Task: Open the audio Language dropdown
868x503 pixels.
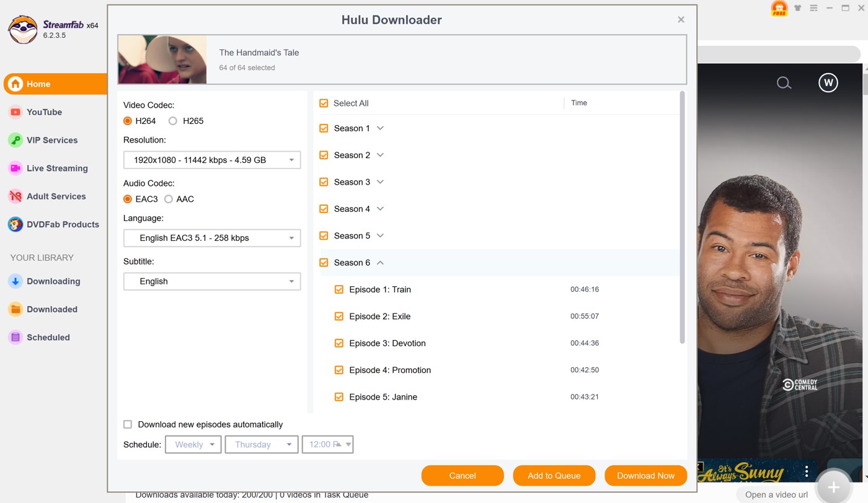Action: pyautogui.click(x=212, y=238)
